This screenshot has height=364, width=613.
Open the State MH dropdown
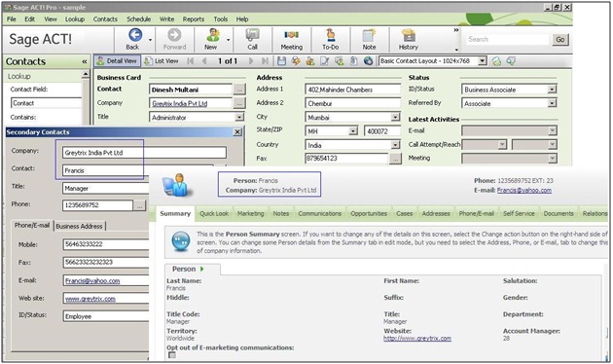(352, 131)
